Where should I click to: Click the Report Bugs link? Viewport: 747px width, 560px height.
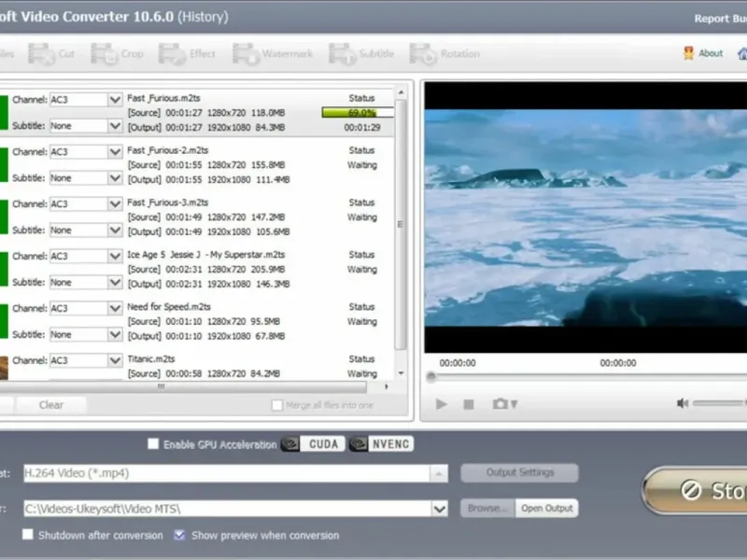[x=720, y=18]
